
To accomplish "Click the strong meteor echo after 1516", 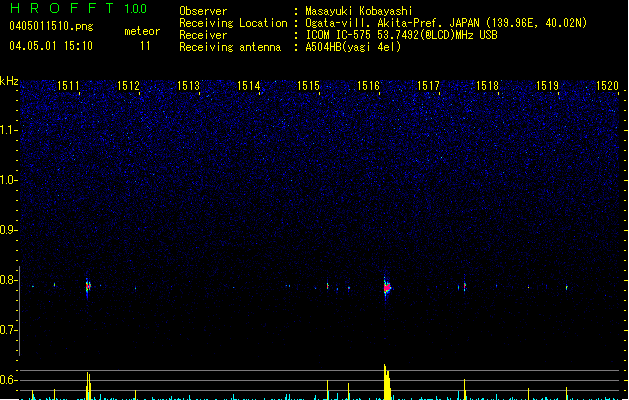I will (387, 288).
